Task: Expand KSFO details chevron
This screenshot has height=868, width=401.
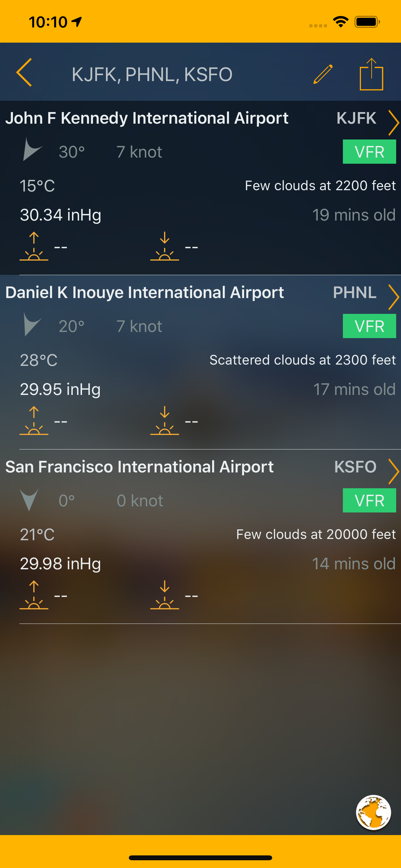Action: (393, 471)
